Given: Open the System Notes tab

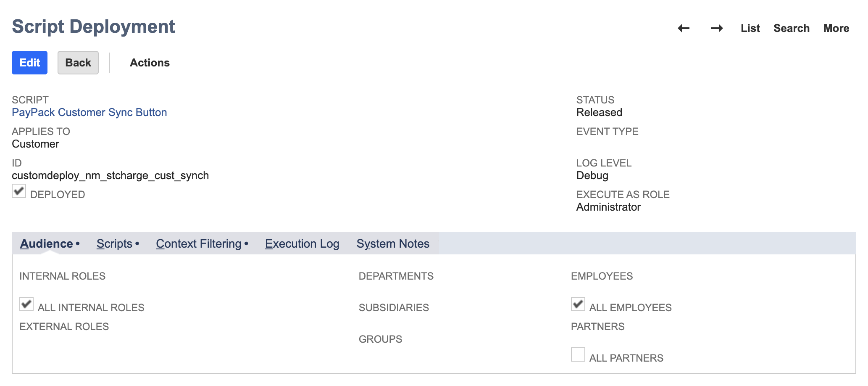Looking at the screenshot, I should point(392,243).
